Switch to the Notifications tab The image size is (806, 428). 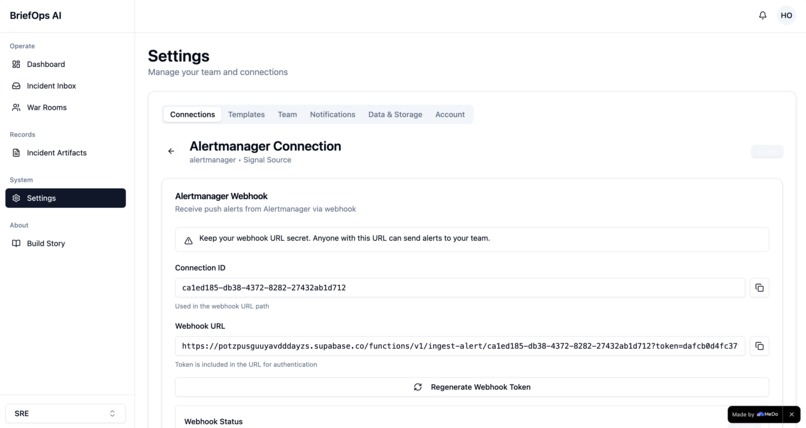coord(333,115)
